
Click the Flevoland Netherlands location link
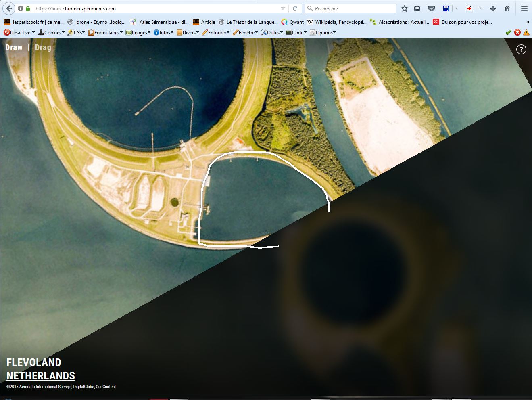click(x=40, y=369)
